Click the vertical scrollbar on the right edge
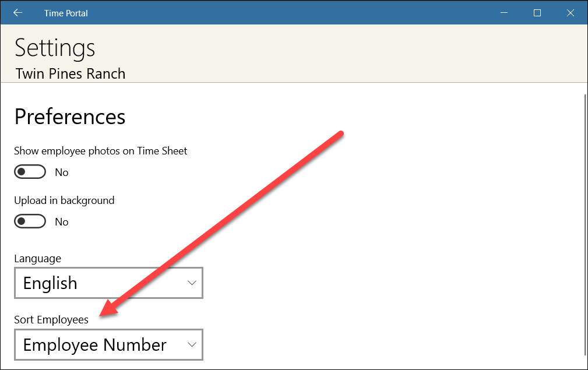The width and height of the screenshot is (588, 370). click(585, 225)
